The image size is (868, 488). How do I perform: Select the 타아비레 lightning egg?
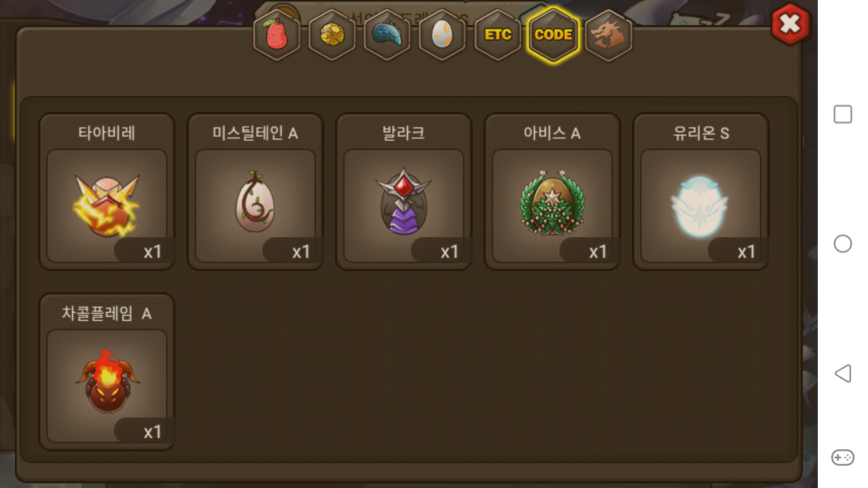107,206
